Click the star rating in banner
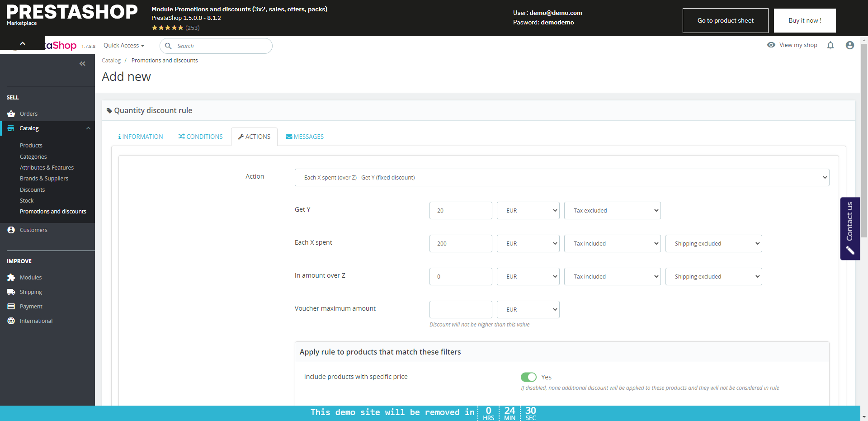The height and width of the screenshot is (421, 868). coord(167,28)
